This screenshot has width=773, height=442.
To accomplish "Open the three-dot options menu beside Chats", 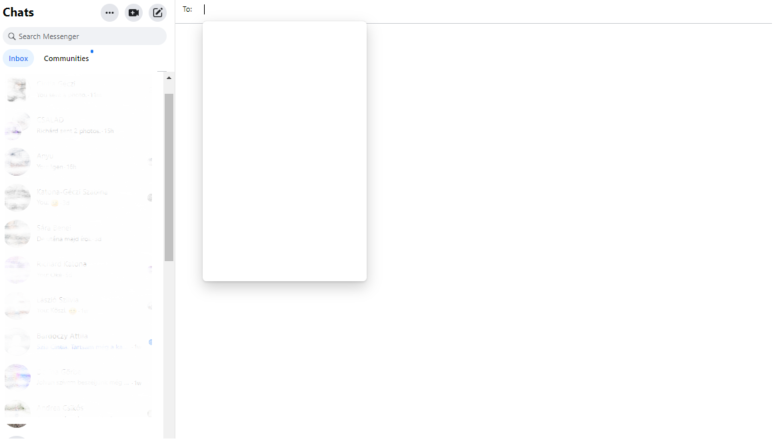I will tap(109, 13).
